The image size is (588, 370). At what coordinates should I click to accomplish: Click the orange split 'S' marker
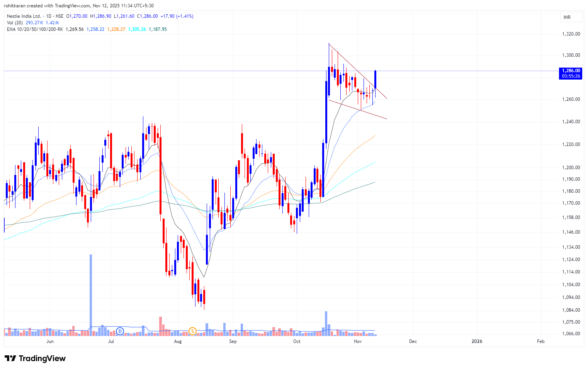(x=192, y=331)
